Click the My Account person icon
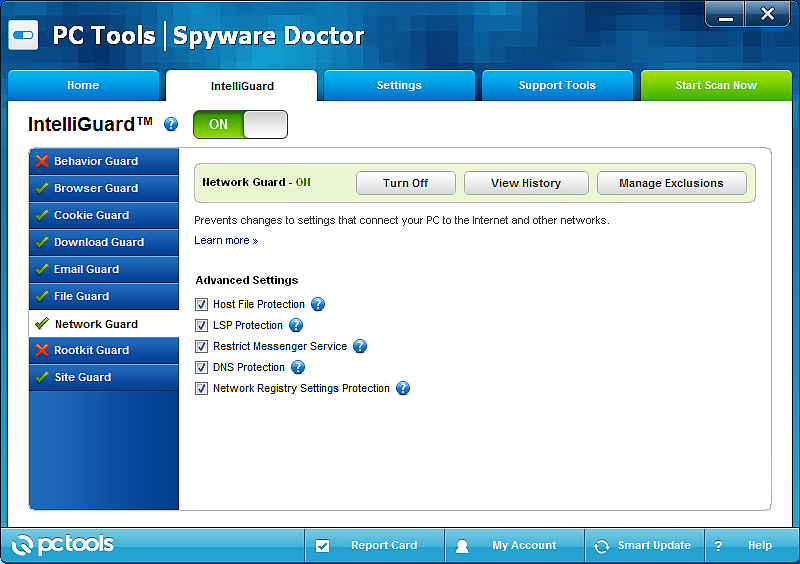The image size is (800, 564). pos(462,546)
